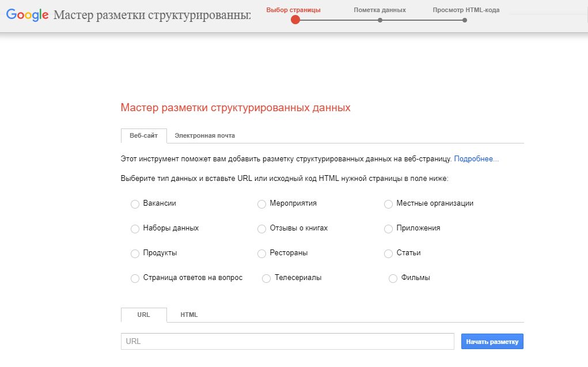Image resolution: width=588 pixels, height=367 pixels.
Task: Click the "Начать разметку" button
Action: (492, 341)
